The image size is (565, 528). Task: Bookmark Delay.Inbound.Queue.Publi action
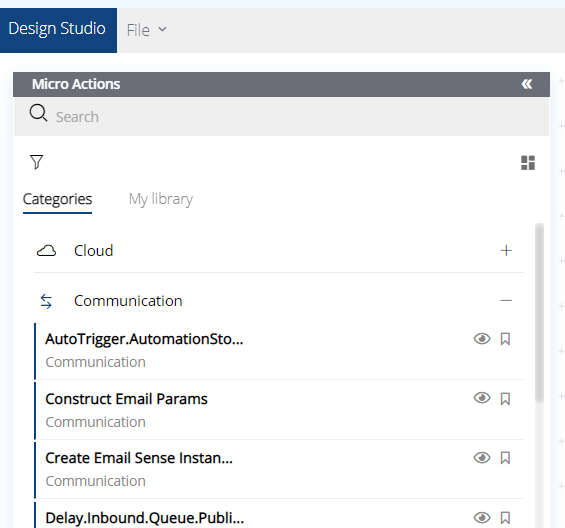[x=505, y=518]
